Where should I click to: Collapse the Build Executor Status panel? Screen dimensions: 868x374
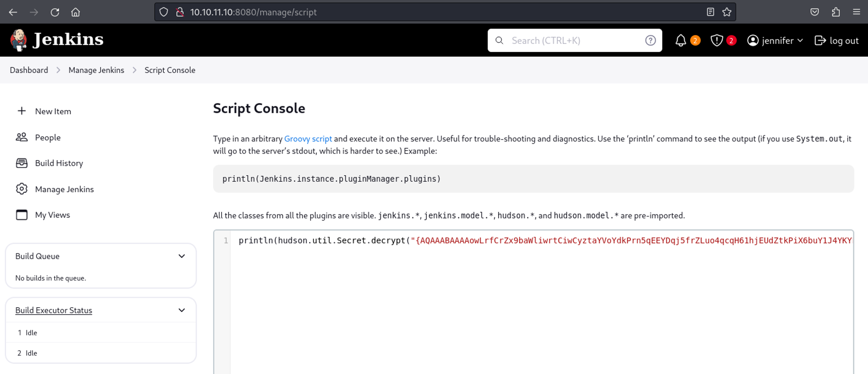coord(182,310)
